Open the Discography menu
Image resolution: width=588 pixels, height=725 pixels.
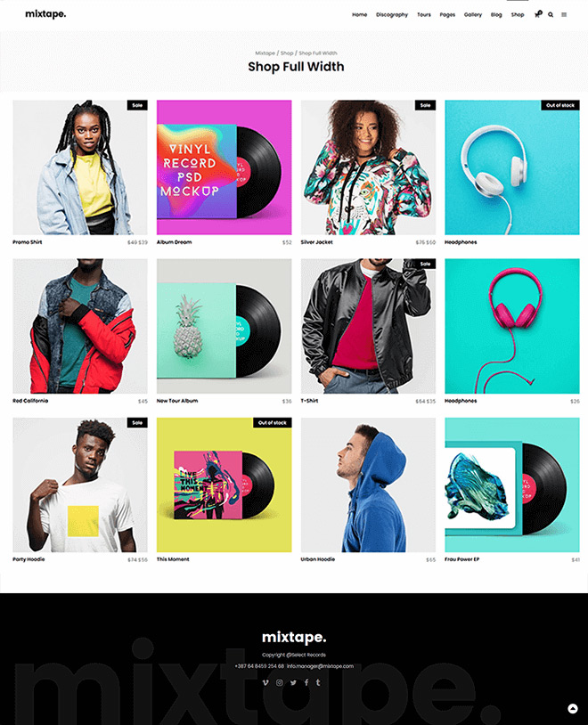pos(392,15)
